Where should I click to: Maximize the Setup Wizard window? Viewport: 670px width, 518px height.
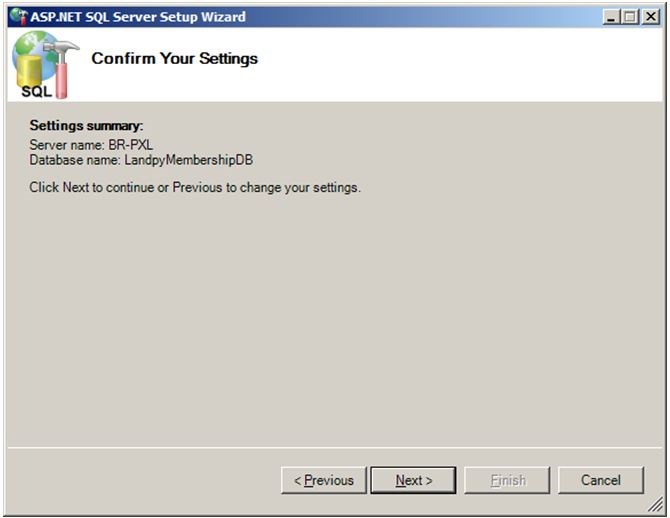(x=631, y=17)
